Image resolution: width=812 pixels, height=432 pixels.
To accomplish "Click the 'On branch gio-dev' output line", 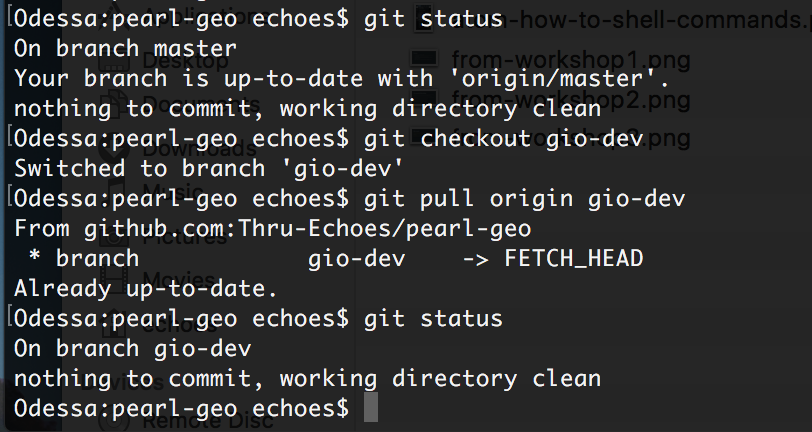I will [133, 349].
